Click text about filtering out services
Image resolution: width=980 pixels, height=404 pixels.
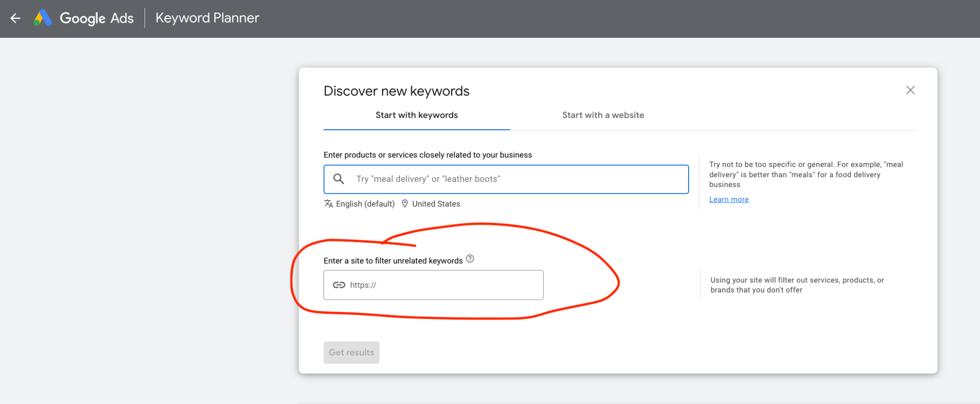point(797,285)
